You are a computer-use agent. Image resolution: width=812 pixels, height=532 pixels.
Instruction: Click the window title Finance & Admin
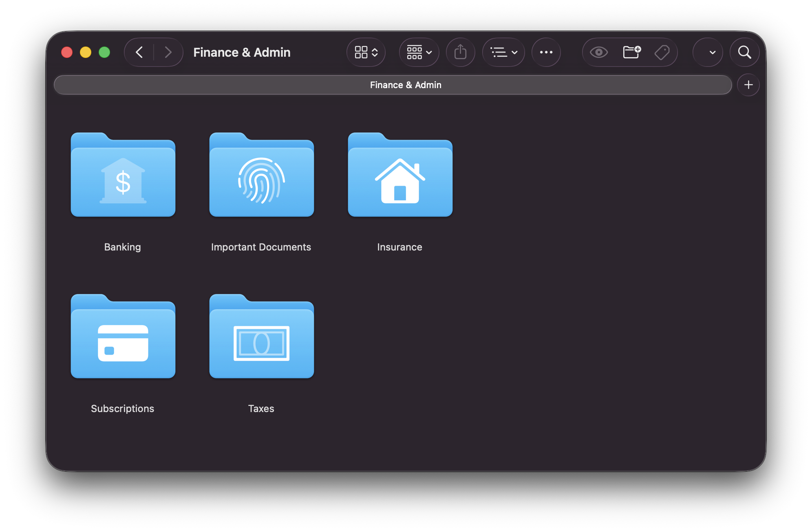tap(242, 52)
